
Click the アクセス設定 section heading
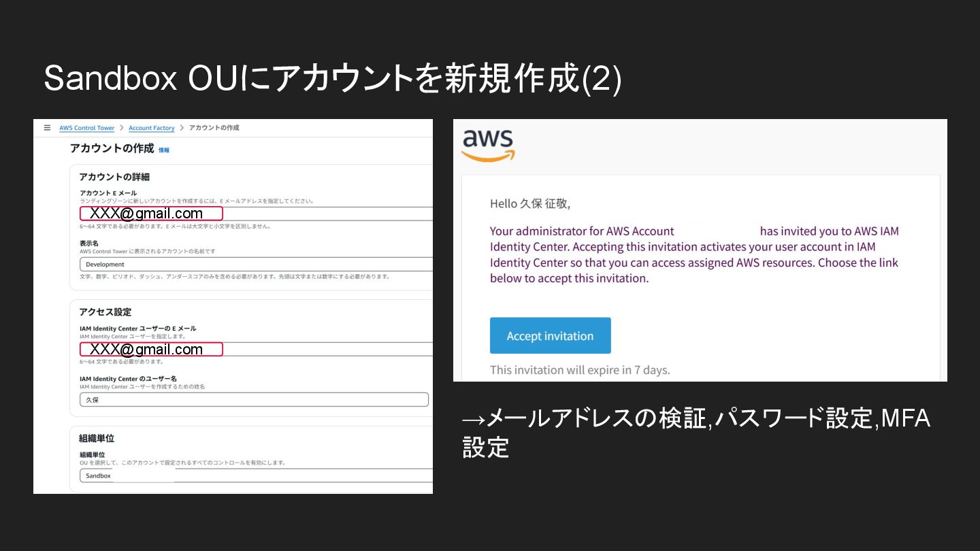[105, 312]
